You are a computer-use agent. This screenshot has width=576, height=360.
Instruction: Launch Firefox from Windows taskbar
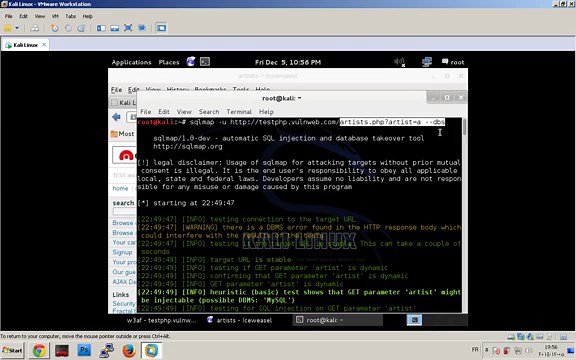point(129,350)
